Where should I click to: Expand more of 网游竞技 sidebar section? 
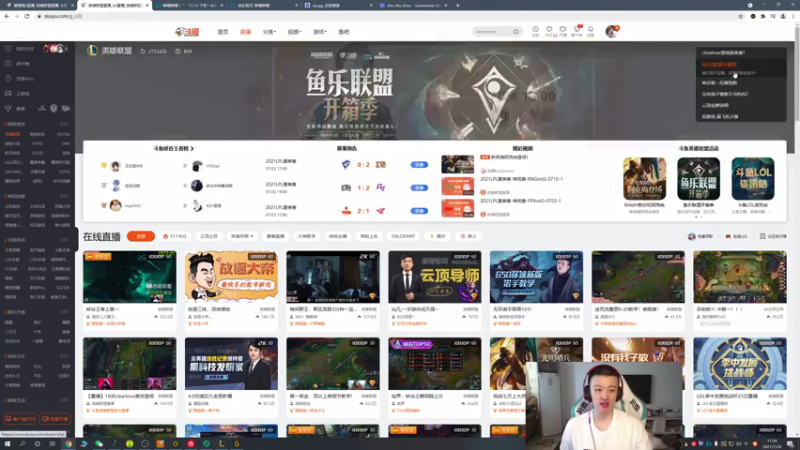pyautogui.click(x=65, y=124)
